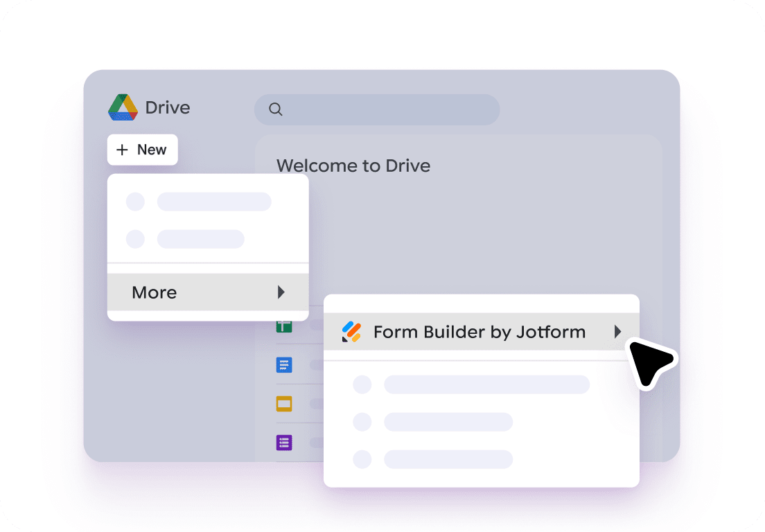Click the magnifying glass search icon

276,109
